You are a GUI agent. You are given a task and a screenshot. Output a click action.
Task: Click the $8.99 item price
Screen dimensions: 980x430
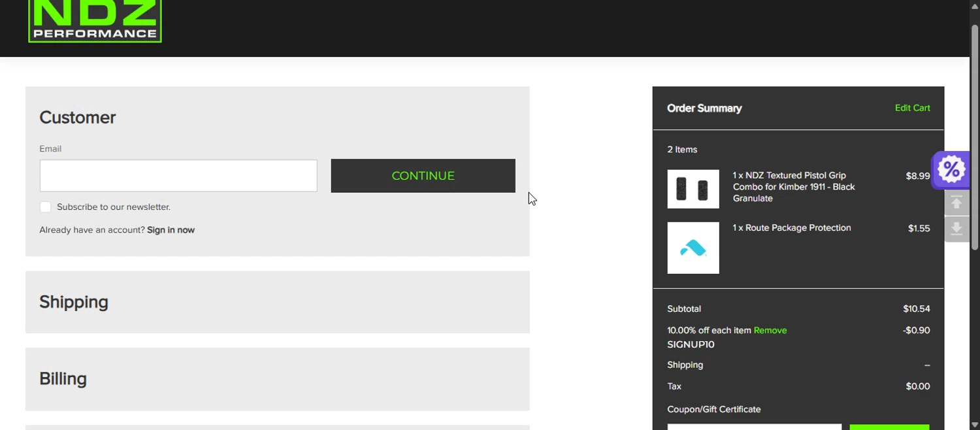click(x=918, y=176)
